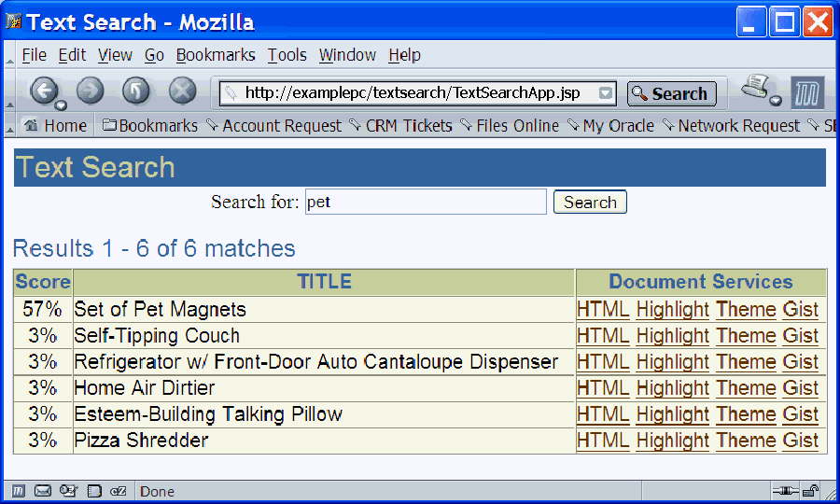The image size is (840, 504).
Task: Click the Forward navigation button
Action: tap(90, 91)
